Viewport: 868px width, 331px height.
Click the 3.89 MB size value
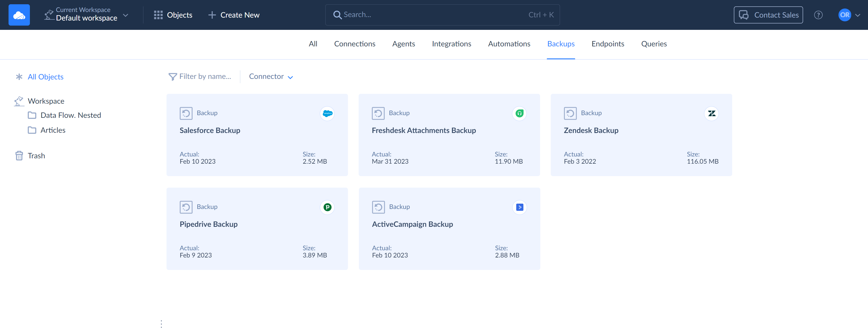click(x=315, y=255)
